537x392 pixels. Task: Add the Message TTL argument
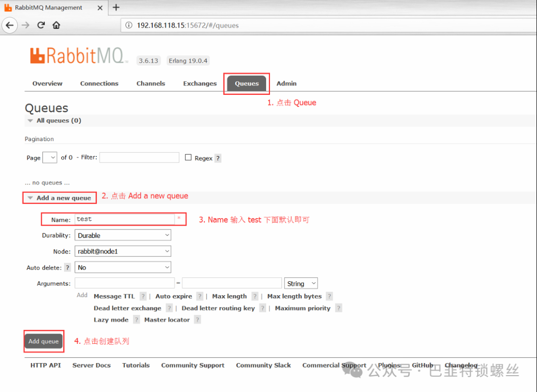point(114,296)
